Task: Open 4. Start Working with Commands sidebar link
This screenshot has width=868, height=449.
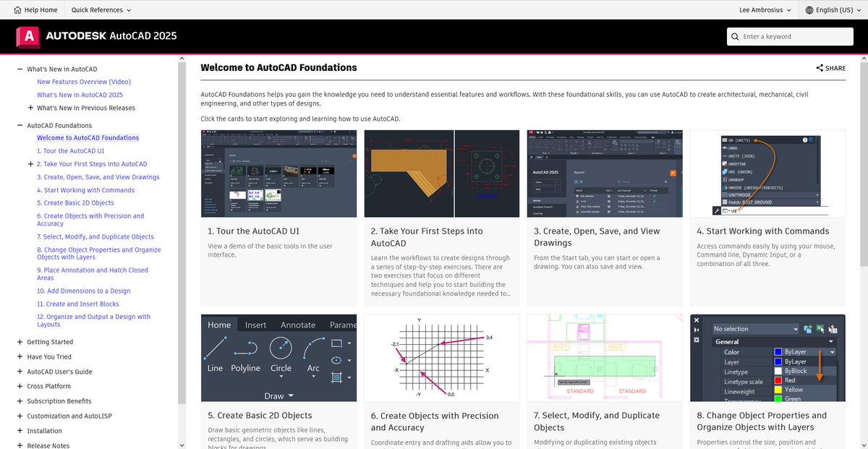Action: (85, 190)
